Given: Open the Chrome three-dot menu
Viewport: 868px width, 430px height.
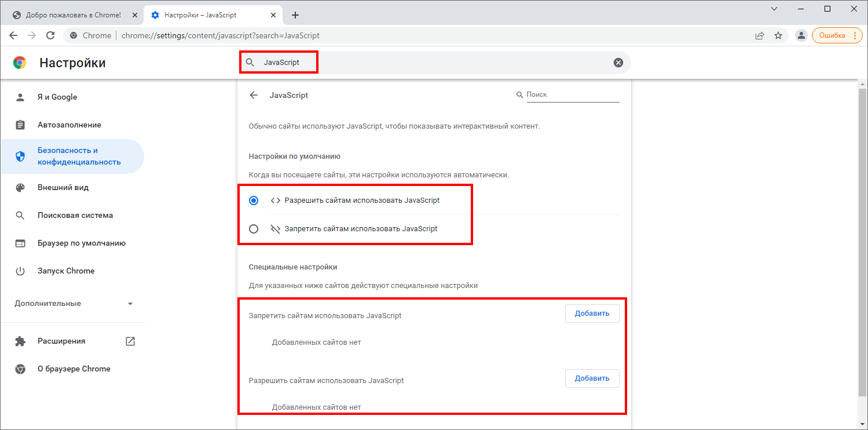Looking at the screenshot, I should click(854, 35).
